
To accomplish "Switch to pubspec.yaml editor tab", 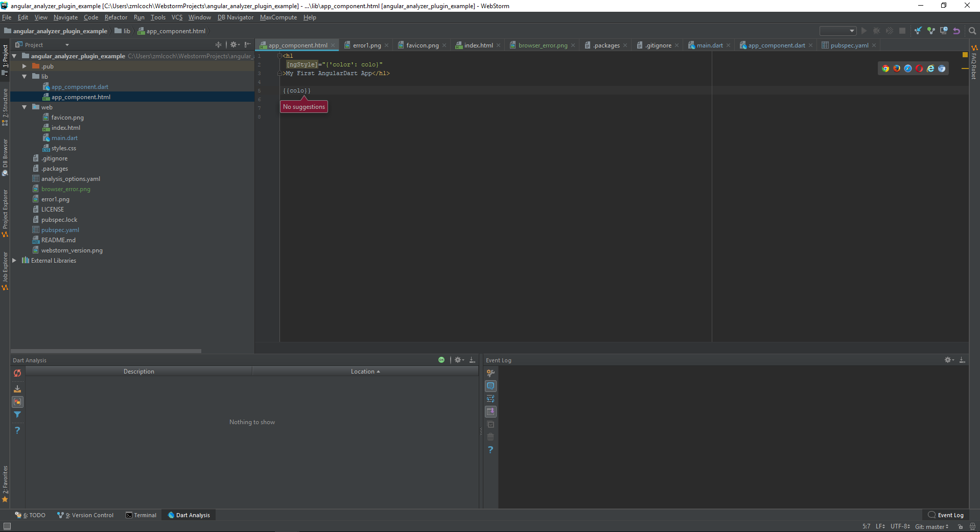I will [x=849, y=45].
